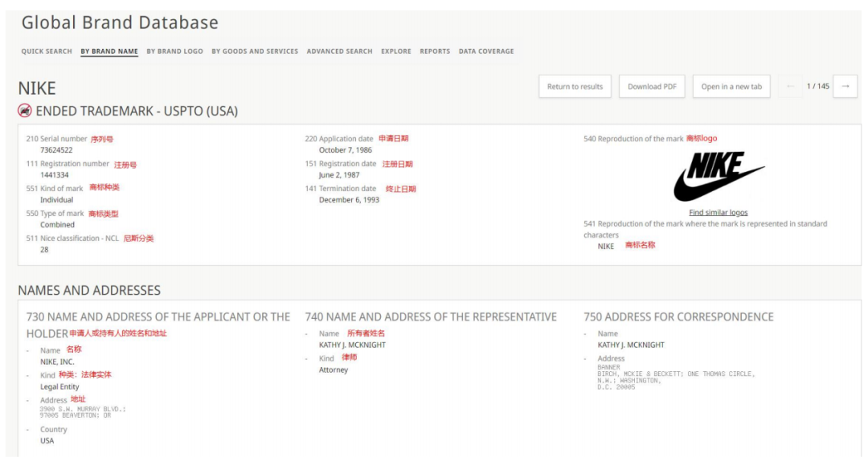Click registration date June 2, 1987
The width and height of the screenshot is (868, 470).
coord(339,175)
